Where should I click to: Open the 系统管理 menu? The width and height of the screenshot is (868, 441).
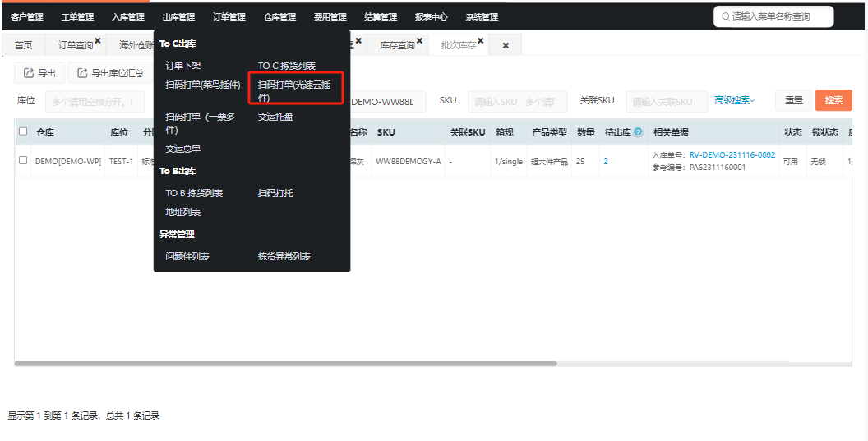(482, 17)
